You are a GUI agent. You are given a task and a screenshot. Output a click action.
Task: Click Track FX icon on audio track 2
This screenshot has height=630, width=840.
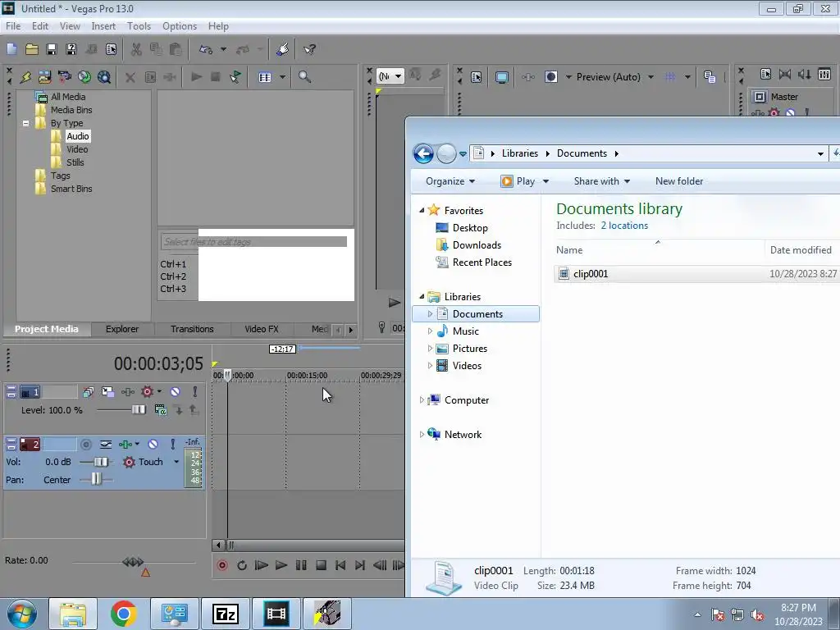point(126,444)
